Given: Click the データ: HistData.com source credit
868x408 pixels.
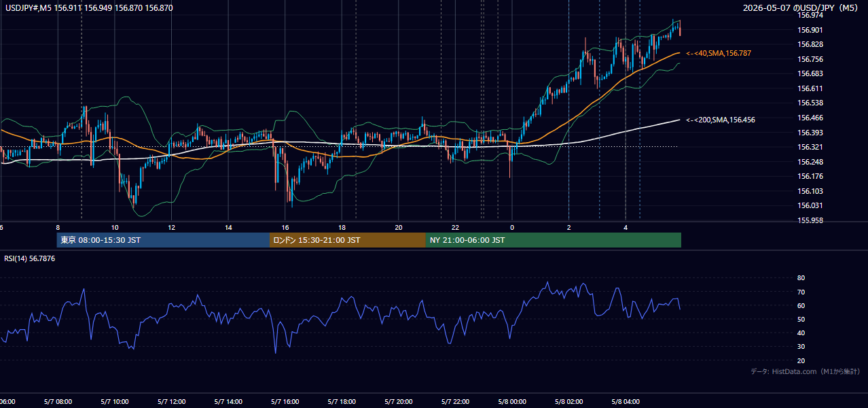Looking at the screenshot, I should pos(806,371).
